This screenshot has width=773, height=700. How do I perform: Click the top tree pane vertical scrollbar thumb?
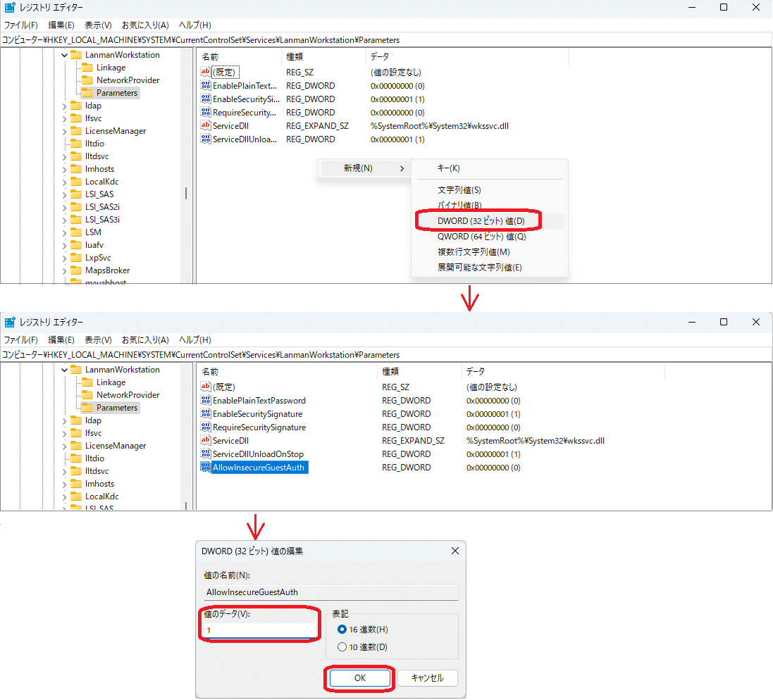click(186, 193)
